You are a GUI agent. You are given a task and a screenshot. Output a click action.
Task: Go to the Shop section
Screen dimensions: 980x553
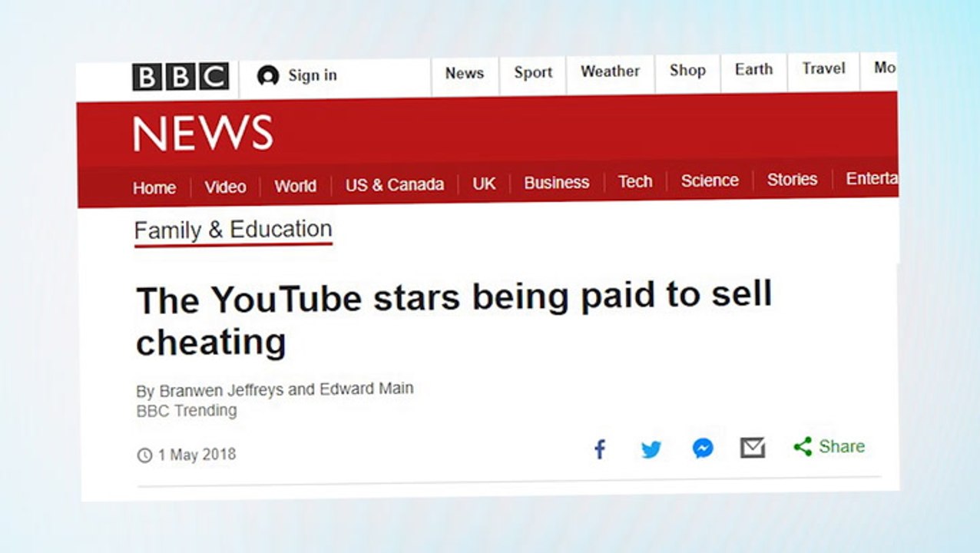(x=687, y=71)
